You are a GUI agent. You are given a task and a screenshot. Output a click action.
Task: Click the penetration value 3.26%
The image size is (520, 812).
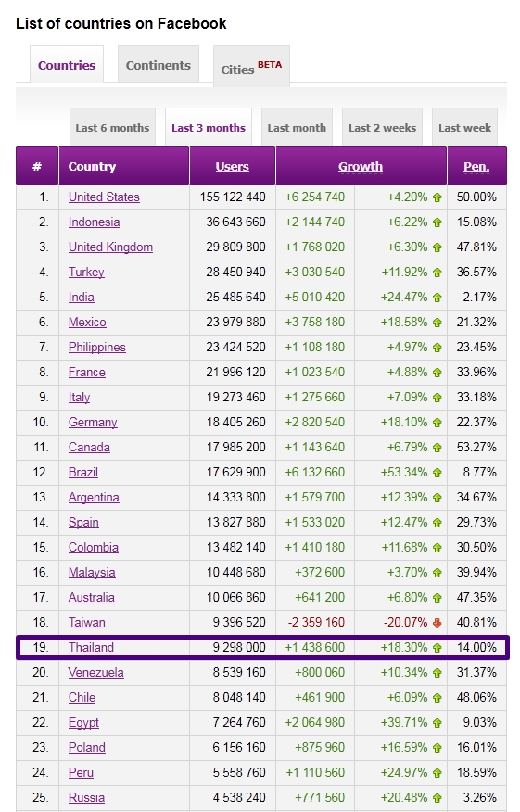[479, 797]
